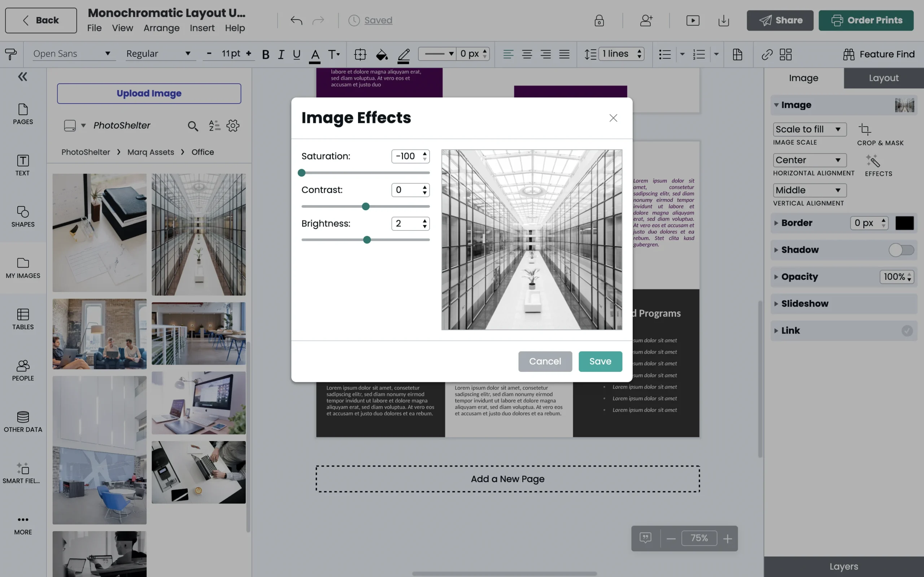Open the Scale to fill dropdown

809,129
